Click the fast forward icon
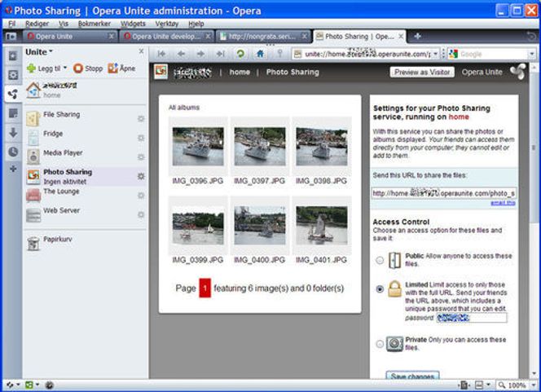The image size is (541, 392). [220, 54]
